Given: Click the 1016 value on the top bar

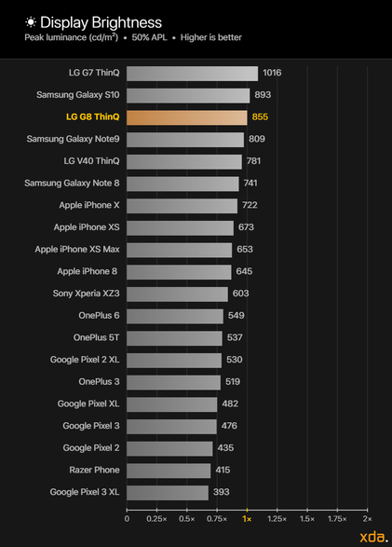Looking at the screenshot, I should point(272,73).
